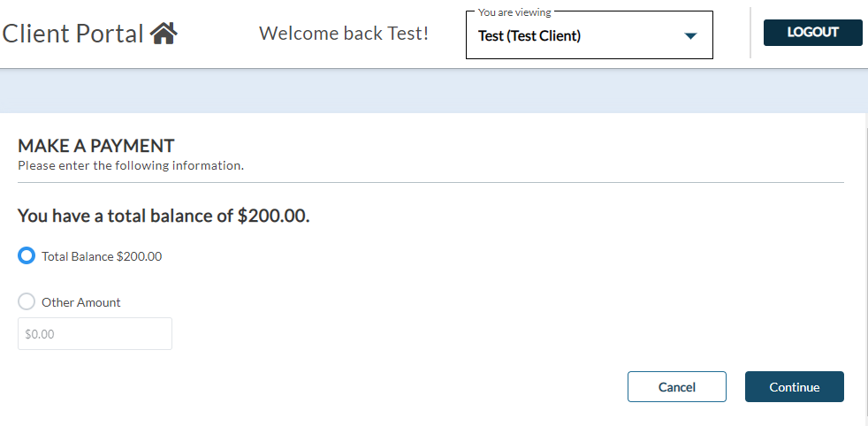
Task: Click the "Other Amount" option label text
Action: 81,302
